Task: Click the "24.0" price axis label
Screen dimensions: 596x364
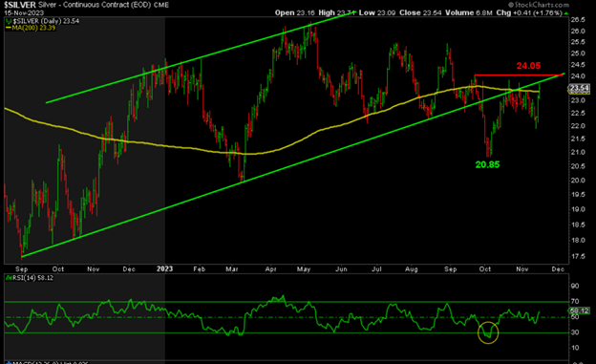Action: (x=578, y=76)
